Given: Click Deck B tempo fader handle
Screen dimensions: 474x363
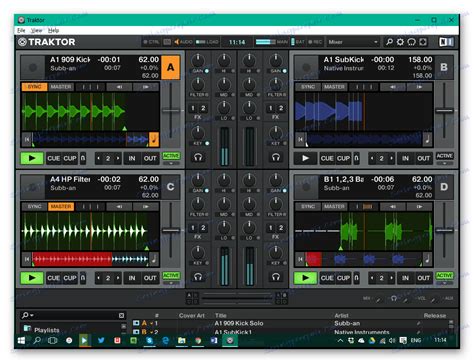Looking at the screenshot, I should click(x=445, y=111).
